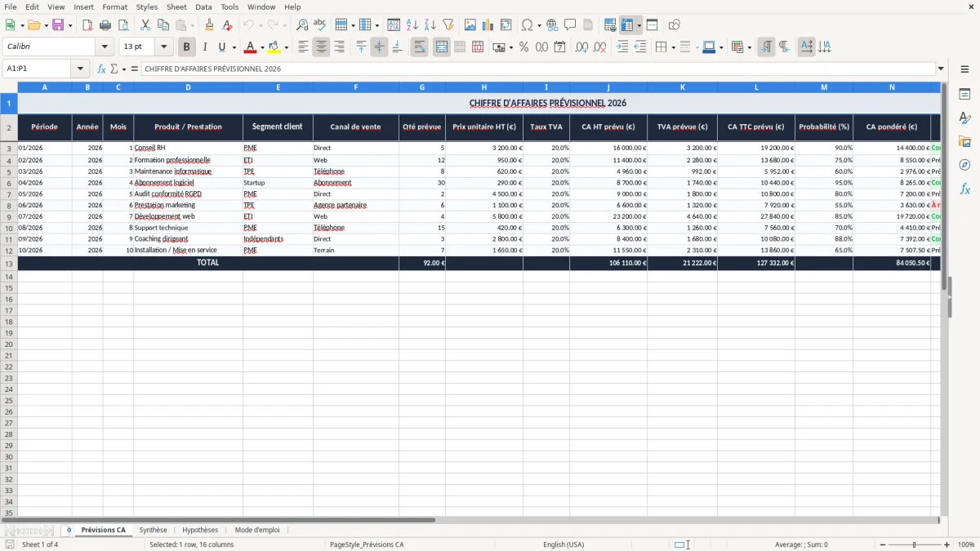The image size is (980, 551).
Task: Click the Insert Hyperlink icon
Action: (552, 25)
